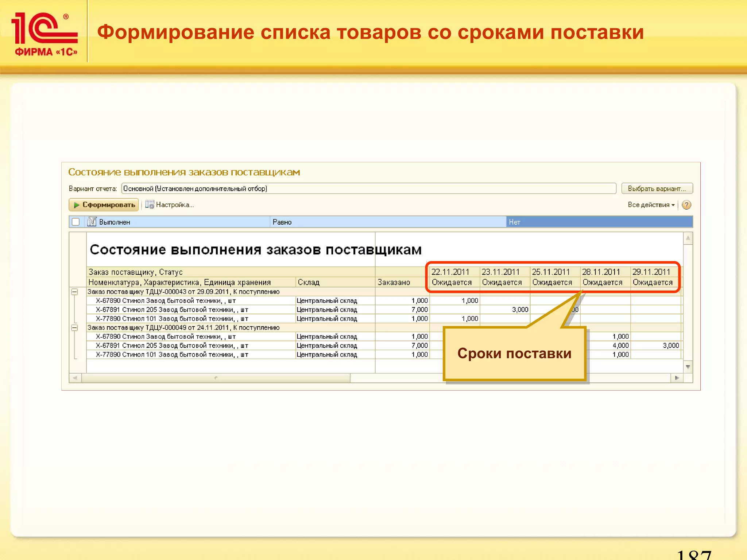This screenshot has height=560, width=747.
Task: Select the Равно comparison cell
Action: 388,222
